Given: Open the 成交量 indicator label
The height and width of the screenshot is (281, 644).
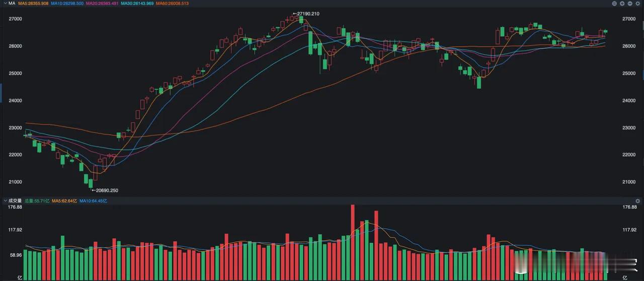Looking at the screenshot, I should [15, 200].
